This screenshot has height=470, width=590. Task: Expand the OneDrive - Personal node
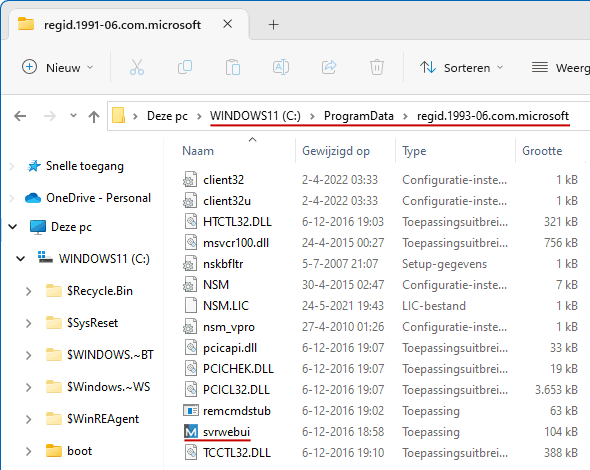click(x=12, y=198)
